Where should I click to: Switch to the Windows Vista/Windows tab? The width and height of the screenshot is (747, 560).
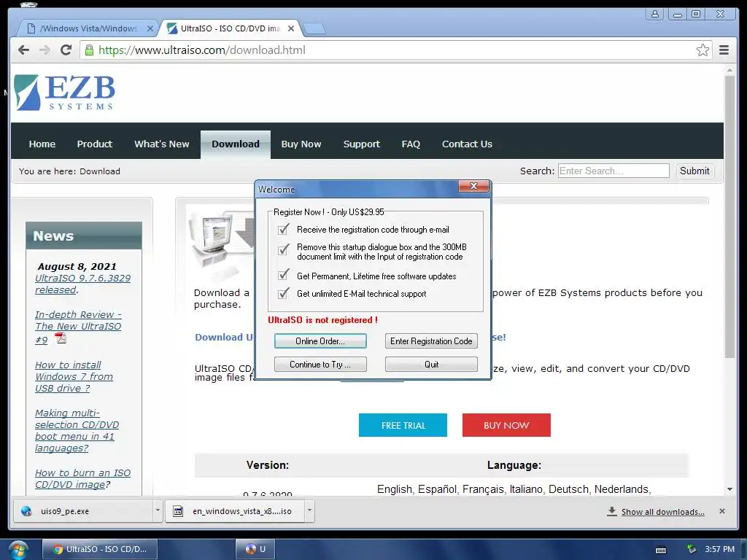[x=88, y=28]
